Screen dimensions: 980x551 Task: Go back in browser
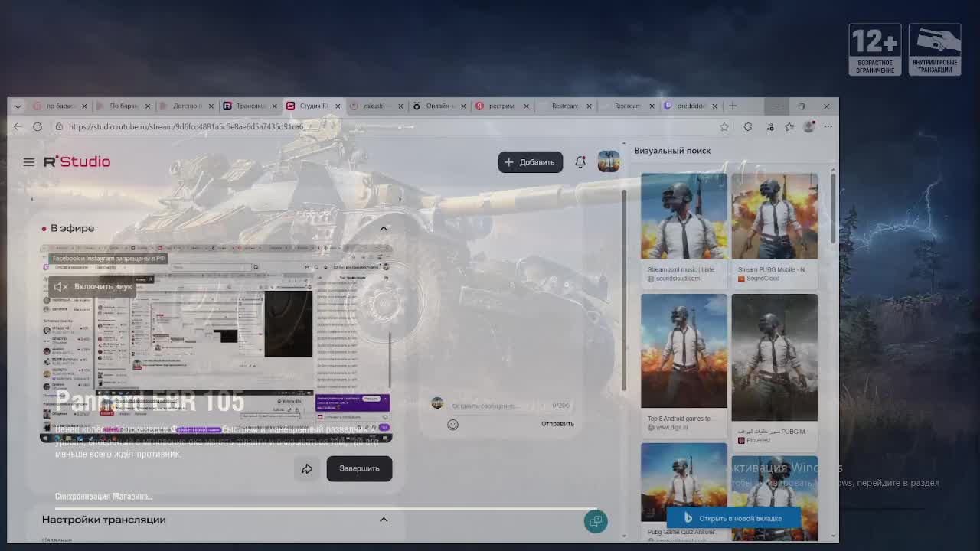click(18, 126)
